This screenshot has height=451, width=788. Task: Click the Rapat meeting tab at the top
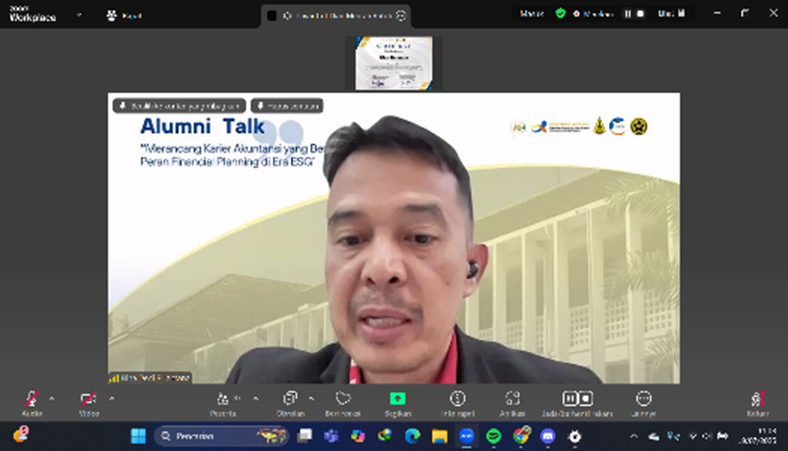pyautogui.click(x=125, y=16)
